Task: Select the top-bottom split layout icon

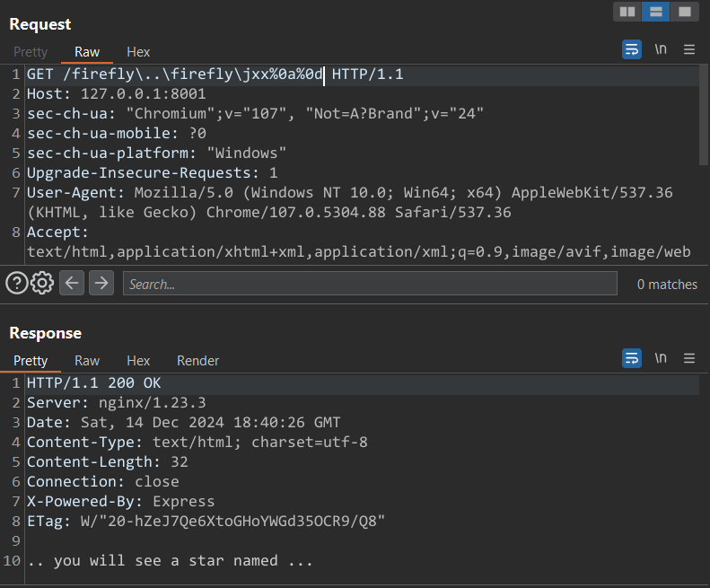Action: point(656,12)
